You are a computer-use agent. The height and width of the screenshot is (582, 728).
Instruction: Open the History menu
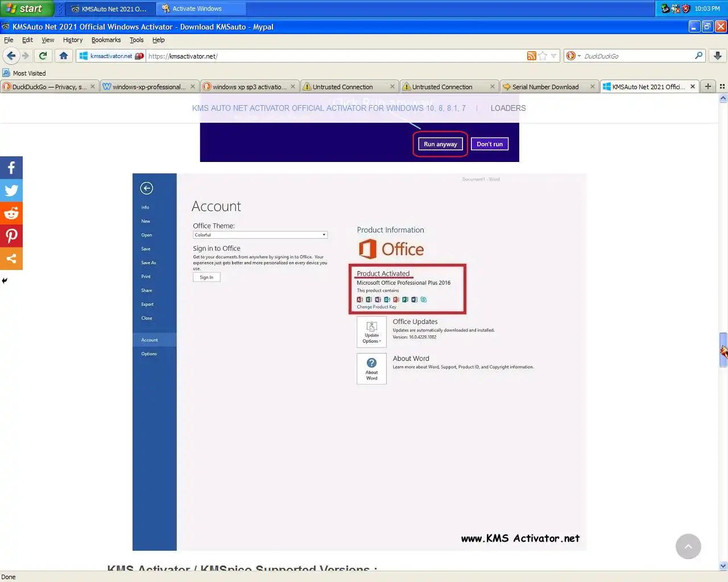[x=73, y=40]
